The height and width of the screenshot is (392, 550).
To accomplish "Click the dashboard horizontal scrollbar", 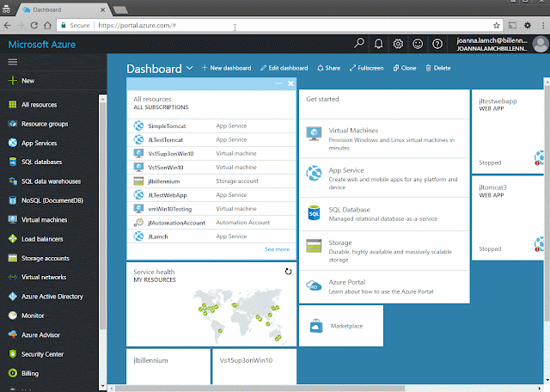I will click(x=260, y=389).
